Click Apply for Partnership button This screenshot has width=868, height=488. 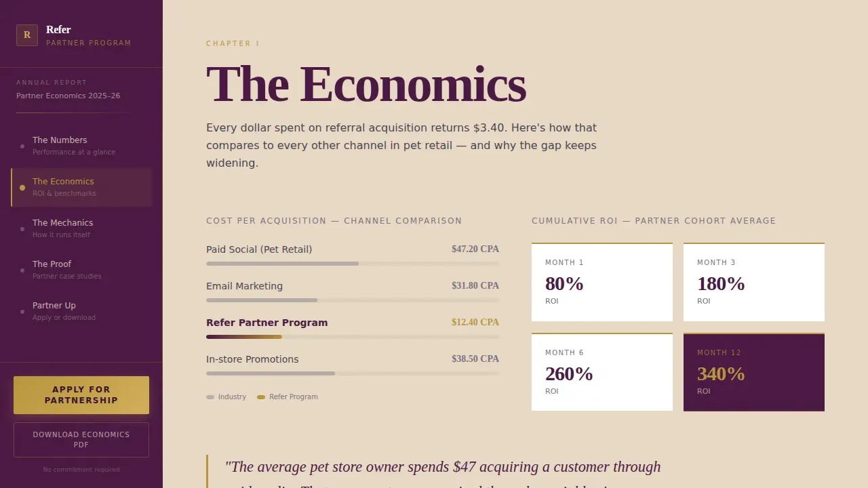(81, 395)
